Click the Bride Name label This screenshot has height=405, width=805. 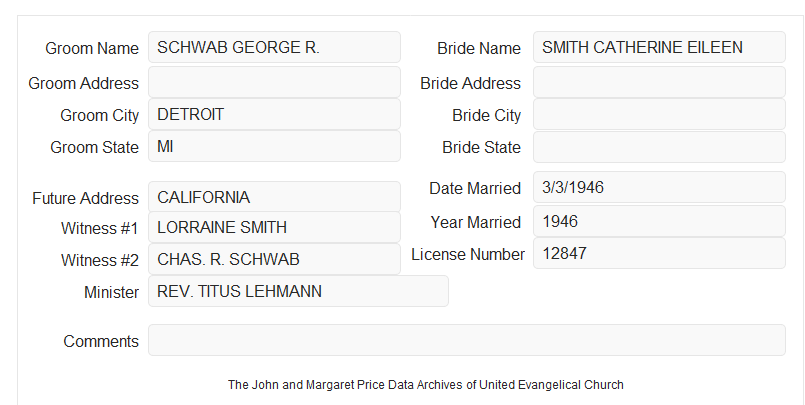coord(479,48)
